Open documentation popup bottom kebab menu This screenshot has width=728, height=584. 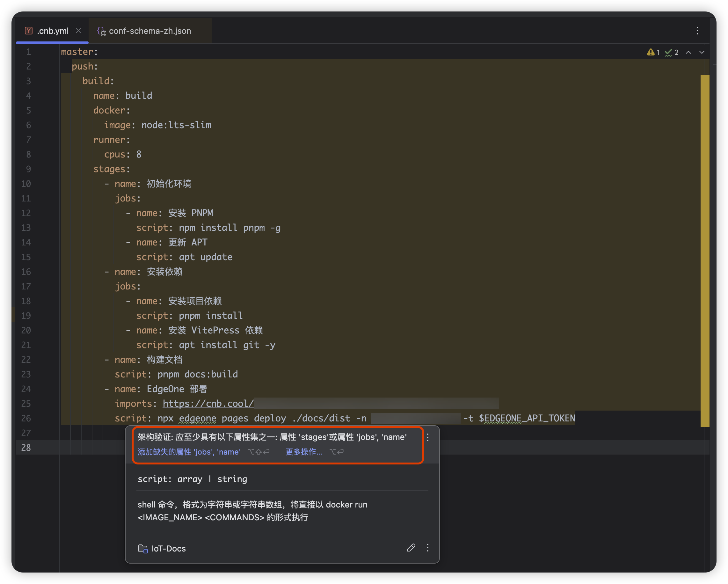point(428,548)
